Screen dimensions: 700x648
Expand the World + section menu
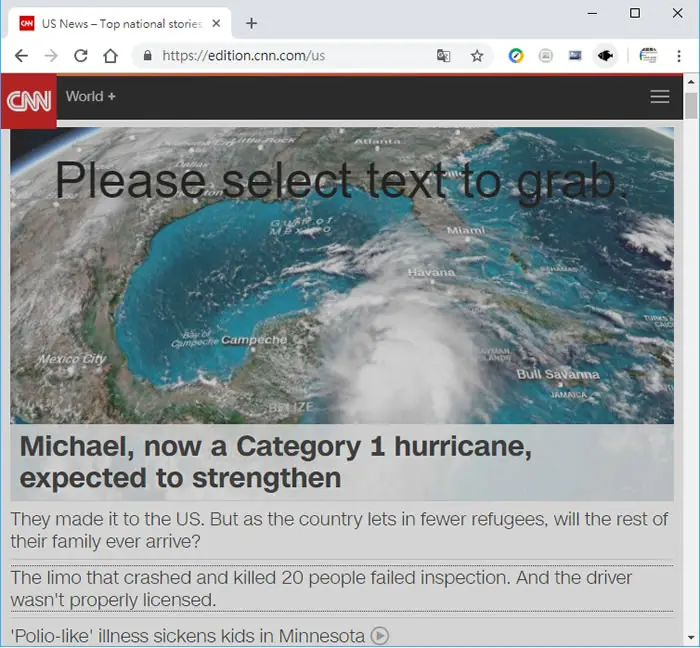(91, 96)
